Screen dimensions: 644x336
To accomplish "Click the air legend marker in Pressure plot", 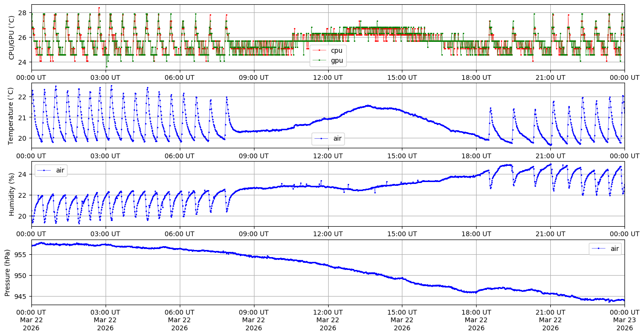I will click(x=599, y=249).
